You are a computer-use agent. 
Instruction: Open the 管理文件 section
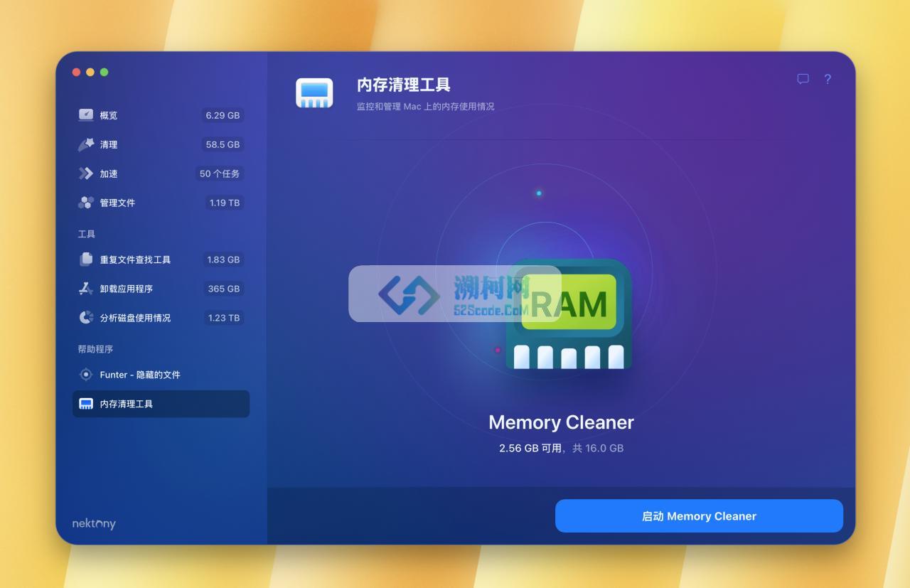pyautogui.click(x=161, y=203)
